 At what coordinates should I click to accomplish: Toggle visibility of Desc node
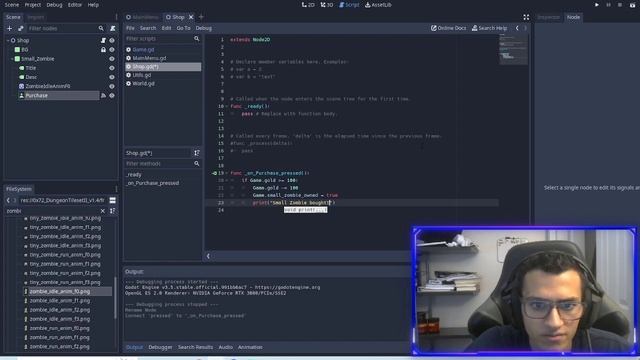[112, 77]
